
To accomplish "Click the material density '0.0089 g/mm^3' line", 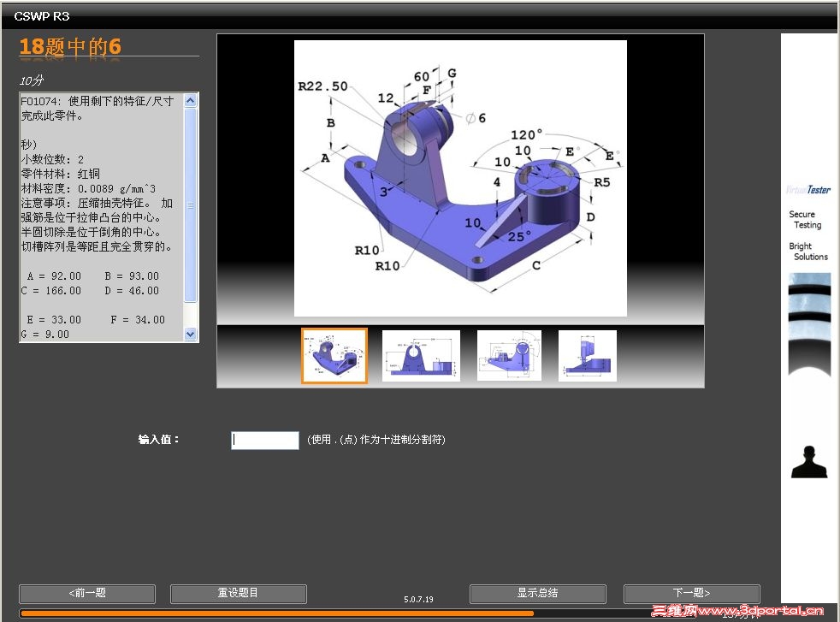I will click(x=88, y=188).
